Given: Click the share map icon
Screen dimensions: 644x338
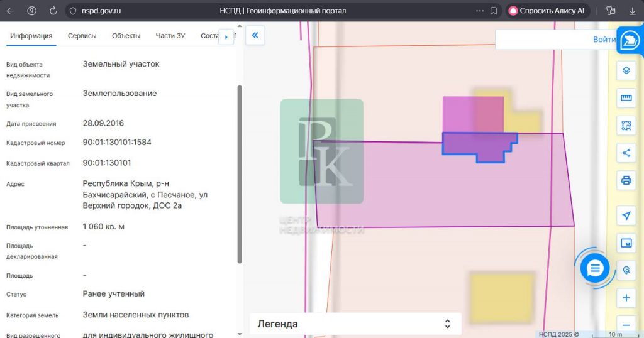Looking at the screenshot, I should [x=626, y=153].
